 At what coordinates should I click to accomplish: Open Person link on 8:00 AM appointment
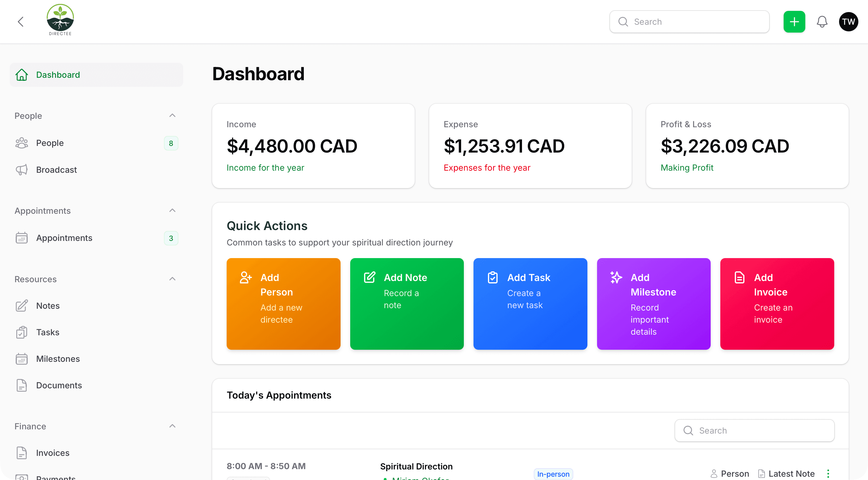click(x=729, y=474)
